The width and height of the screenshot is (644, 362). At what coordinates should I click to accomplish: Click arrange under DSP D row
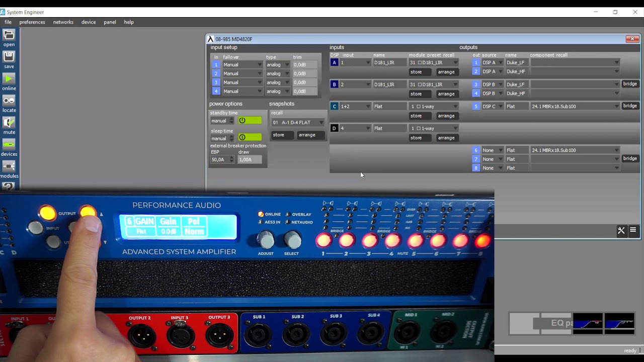pyautogui.click(x=446, y=138)
